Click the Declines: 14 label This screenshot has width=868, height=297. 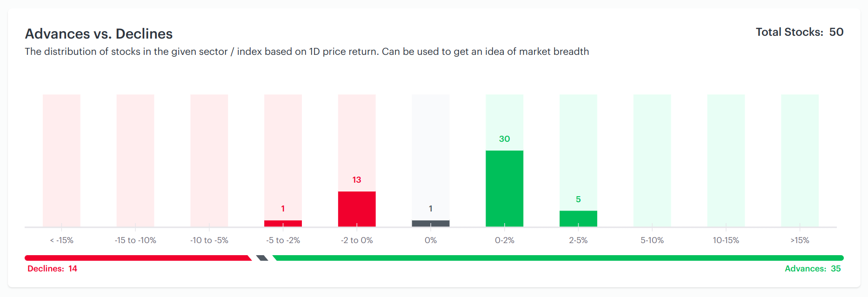[x=52, y=269]
